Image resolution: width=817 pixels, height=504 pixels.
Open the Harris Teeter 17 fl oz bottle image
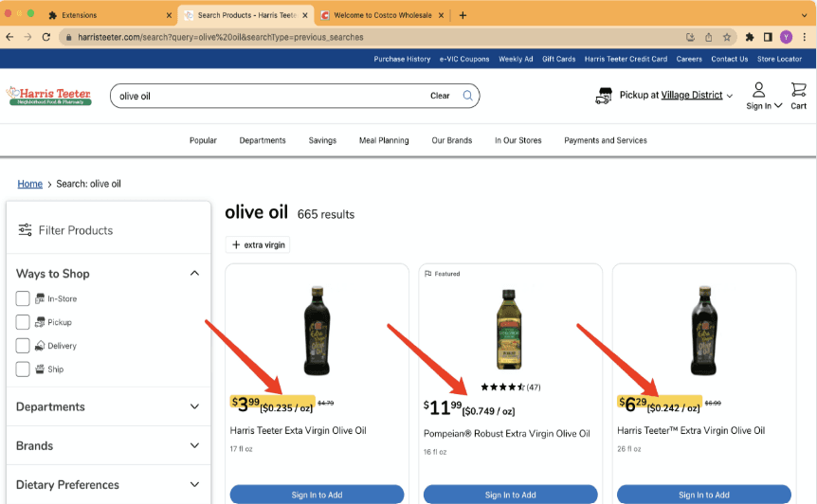[318, 331]
